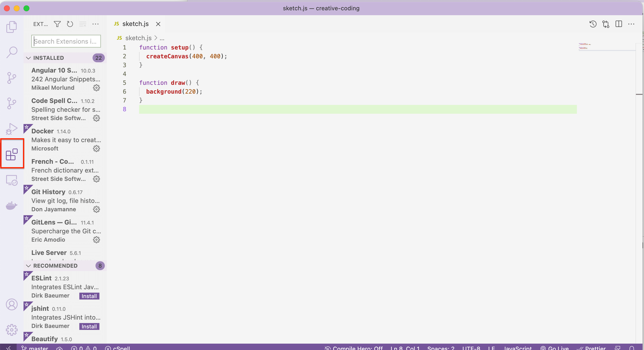Open Run and Debug view
644x350 pixels.
(x=12, y=129)
